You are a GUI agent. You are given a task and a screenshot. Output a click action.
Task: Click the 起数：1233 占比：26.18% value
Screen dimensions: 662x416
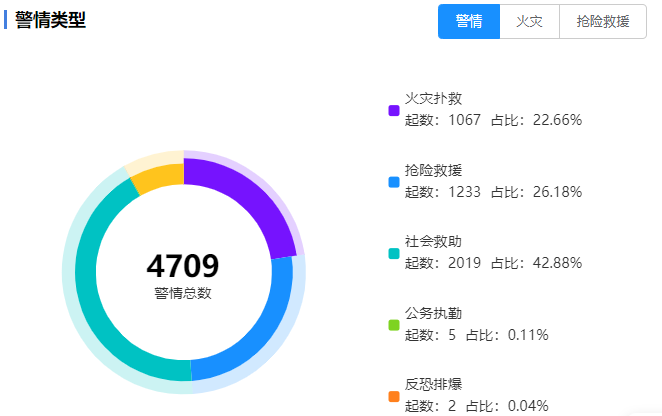point(493,192)
